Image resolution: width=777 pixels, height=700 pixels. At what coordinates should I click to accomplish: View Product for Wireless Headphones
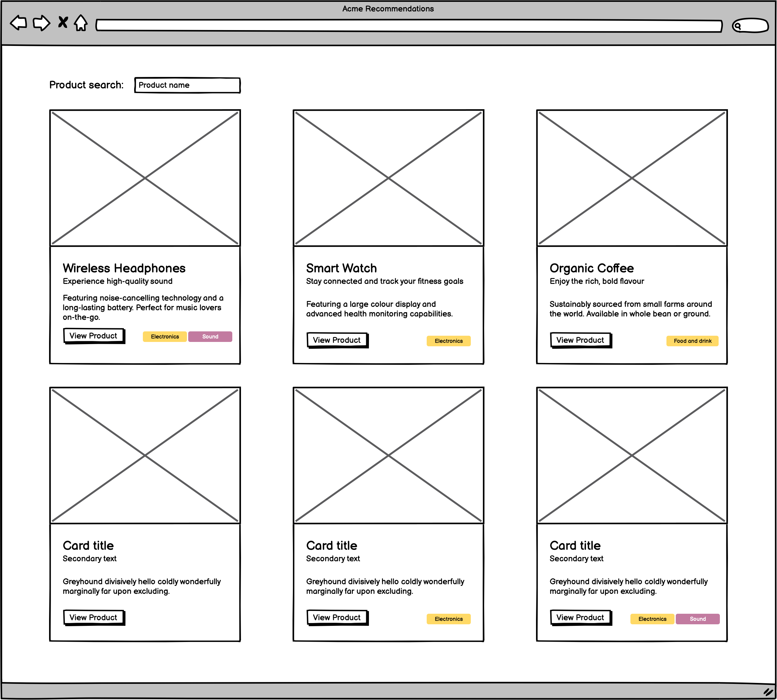93,336
